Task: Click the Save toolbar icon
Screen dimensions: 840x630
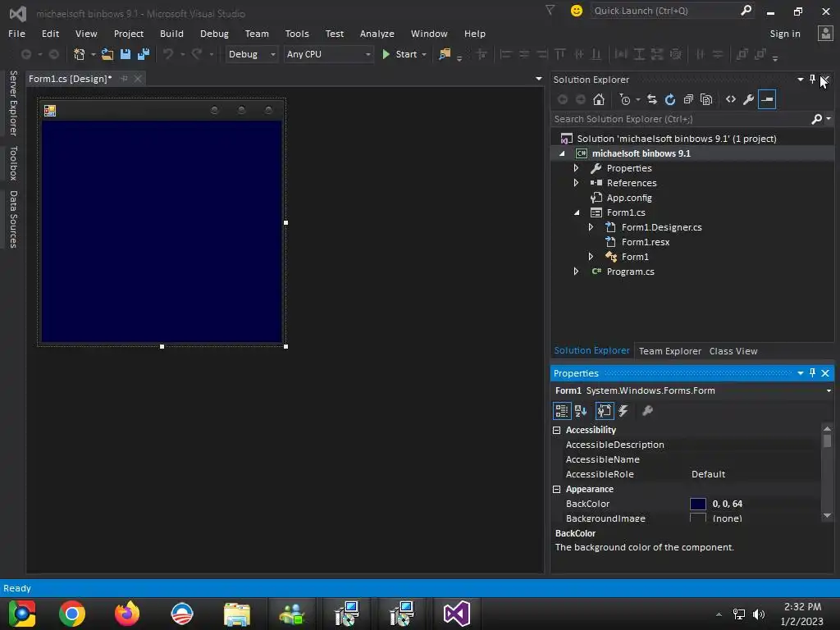Action: (x=126, y=54)
